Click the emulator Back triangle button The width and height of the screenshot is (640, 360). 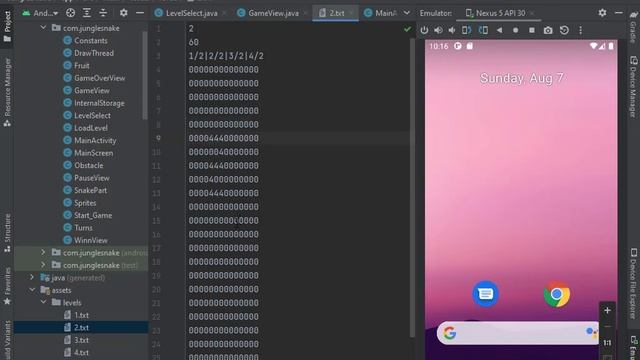click(x=499, y=30)
